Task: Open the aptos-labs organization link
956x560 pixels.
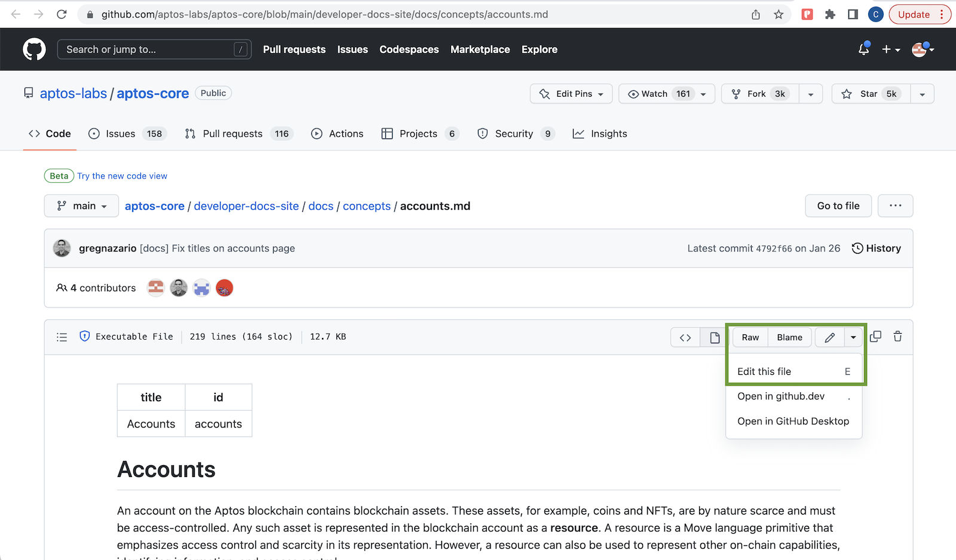Action: point(73,94)
